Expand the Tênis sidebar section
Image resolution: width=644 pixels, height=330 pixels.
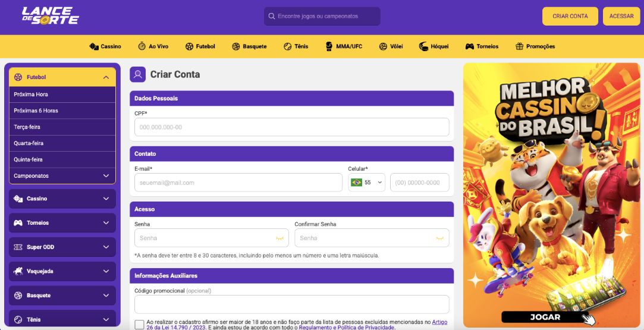(106, 320)
